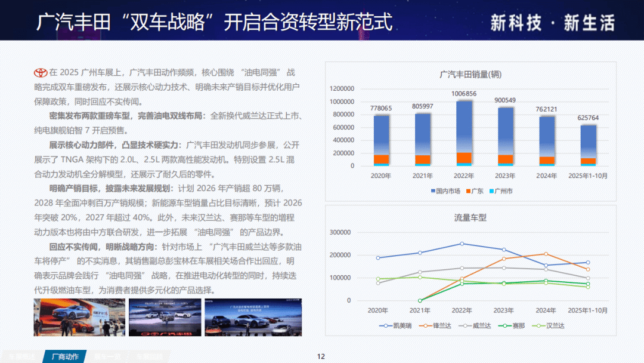Click 2023年 axis label under line chart

click(503, 310)
